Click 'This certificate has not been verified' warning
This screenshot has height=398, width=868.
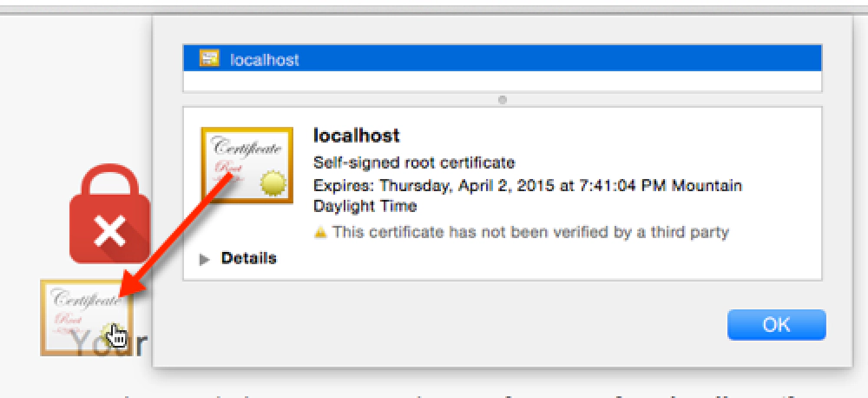pyautogui.click(x=530, y=232)
